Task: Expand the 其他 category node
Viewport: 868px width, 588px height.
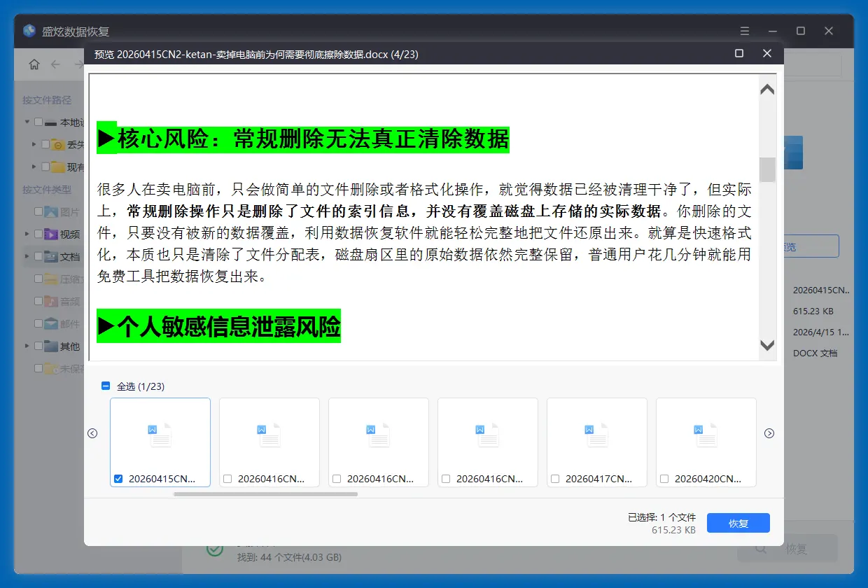Action: [27, 346]
